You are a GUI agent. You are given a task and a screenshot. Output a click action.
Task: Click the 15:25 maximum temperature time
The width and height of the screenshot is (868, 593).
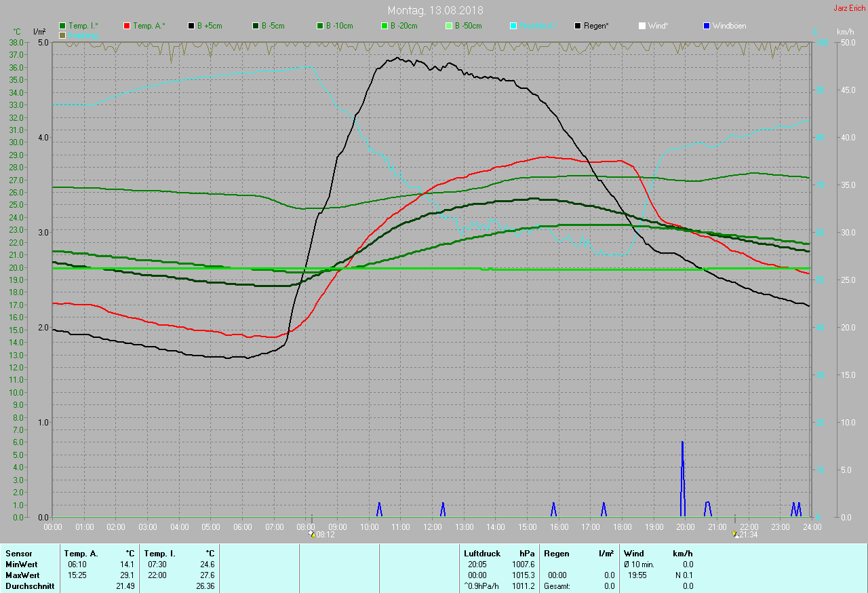coord(77,575)
